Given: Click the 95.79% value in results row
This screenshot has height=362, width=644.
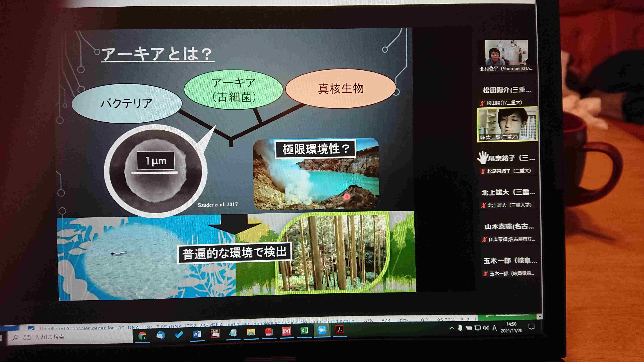Looking at the screenshot, I should (x=446, y=320).
